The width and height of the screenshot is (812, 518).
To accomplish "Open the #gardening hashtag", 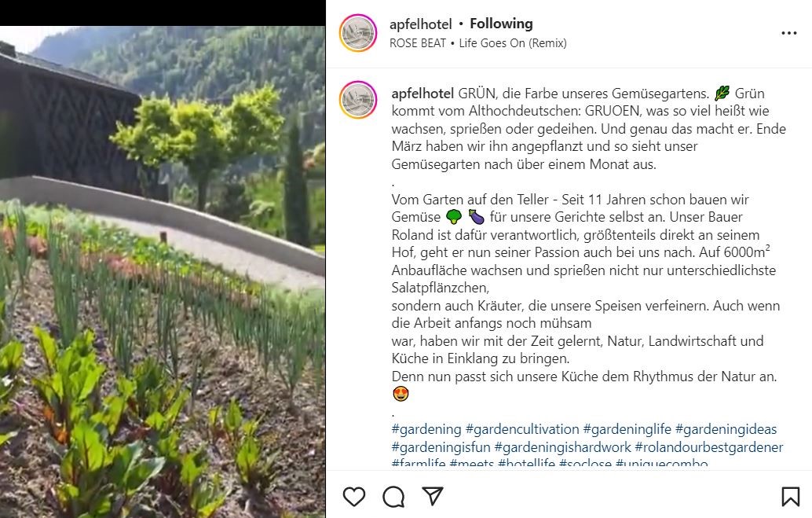I will [x=426, y=429].
